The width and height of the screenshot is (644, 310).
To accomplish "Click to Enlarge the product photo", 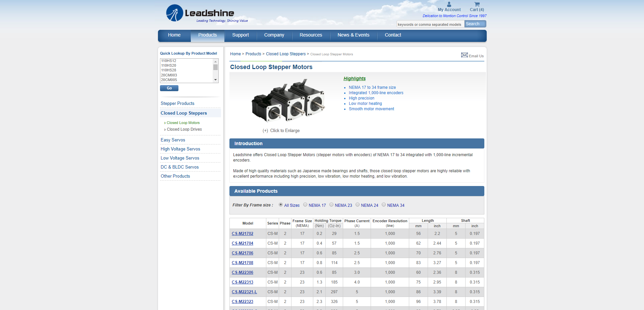I will coord(281,131).
